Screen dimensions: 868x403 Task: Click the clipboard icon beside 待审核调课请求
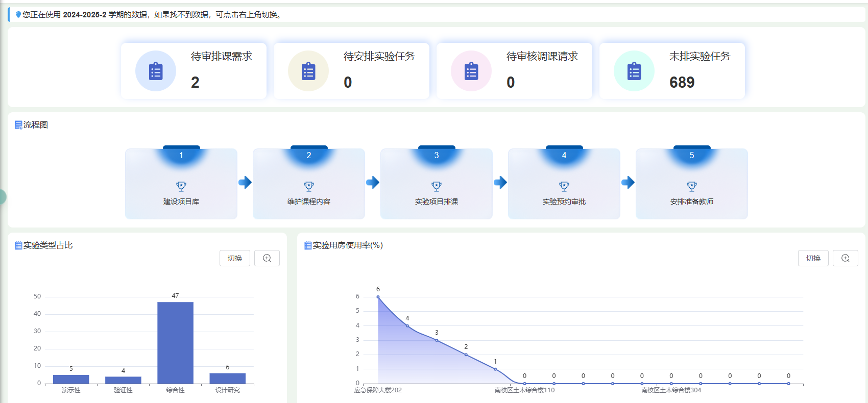pos(471,71)
